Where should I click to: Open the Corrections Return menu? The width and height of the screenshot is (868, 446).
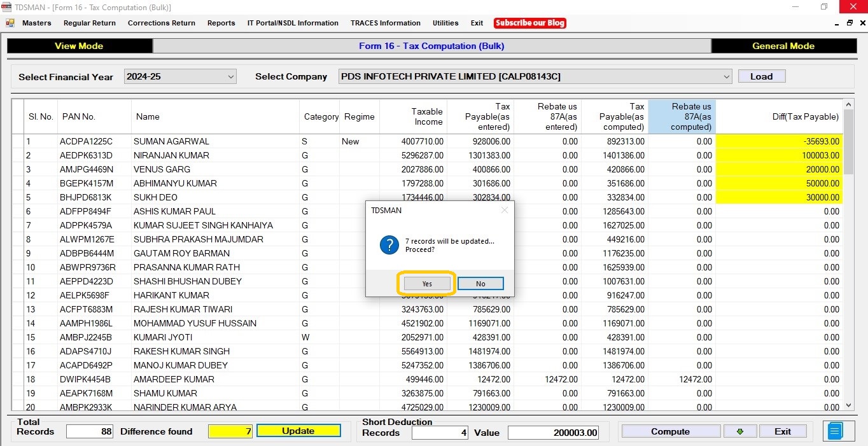[x=162, y=23]
